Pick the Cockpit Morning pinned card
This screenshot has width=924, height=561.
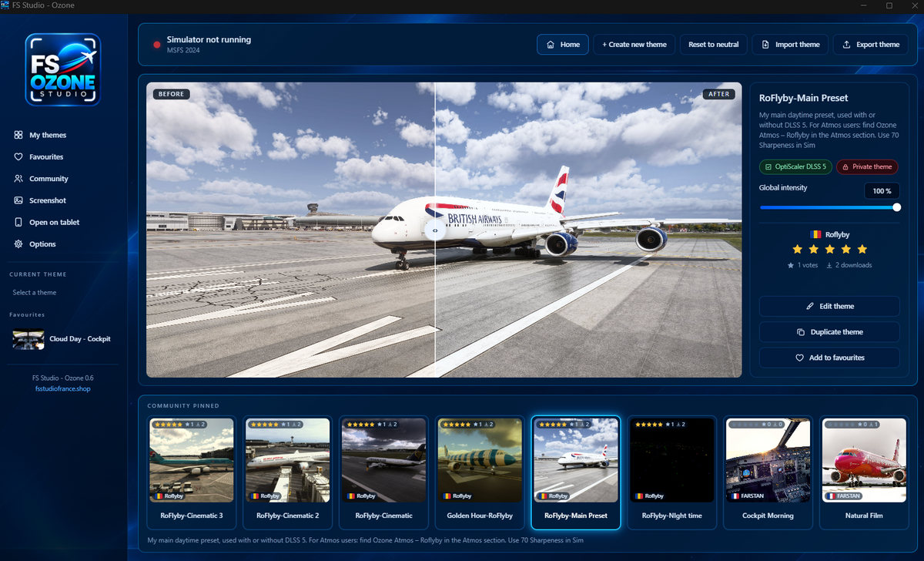coord(768,473)
